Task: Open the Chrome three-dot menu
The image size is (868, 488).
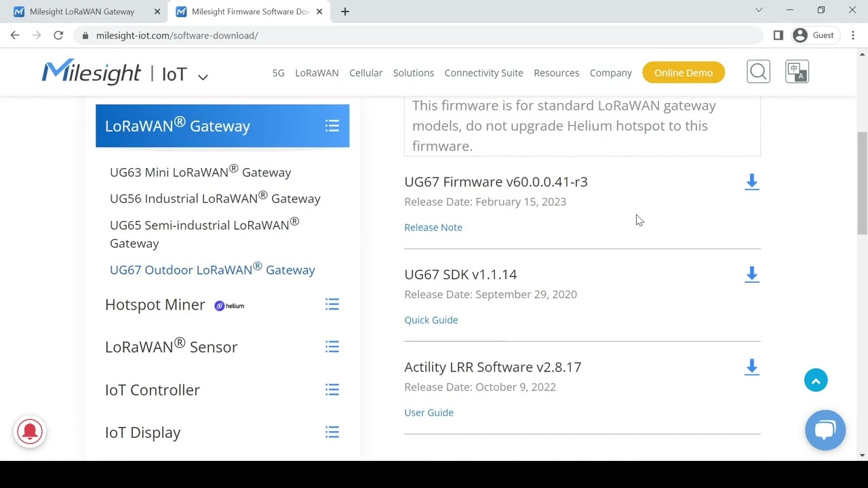Action: [x=853, y=35]
